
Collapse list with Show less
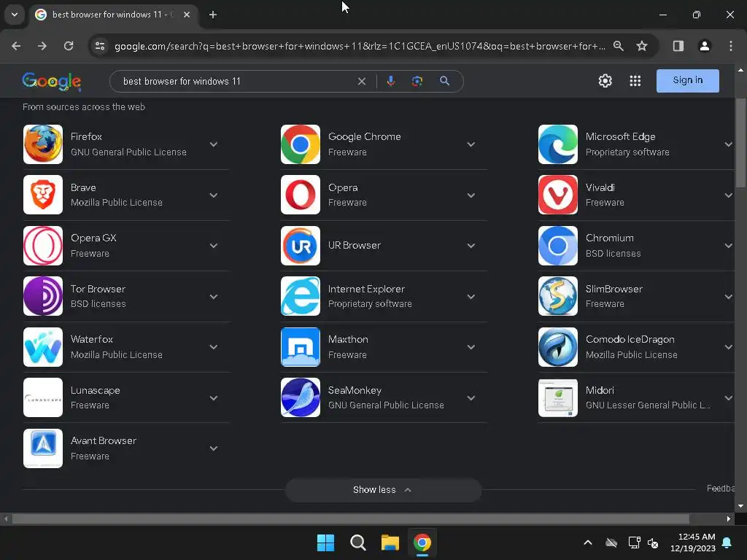(x=383, y=490)
